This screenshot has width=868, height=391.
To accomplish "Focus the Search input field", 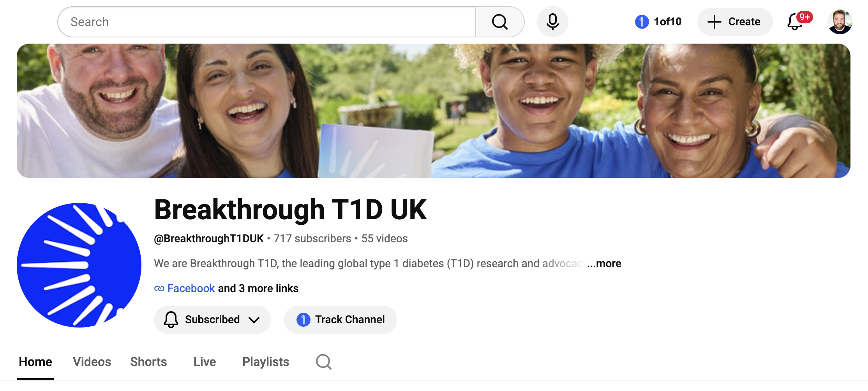I will 267,22.
